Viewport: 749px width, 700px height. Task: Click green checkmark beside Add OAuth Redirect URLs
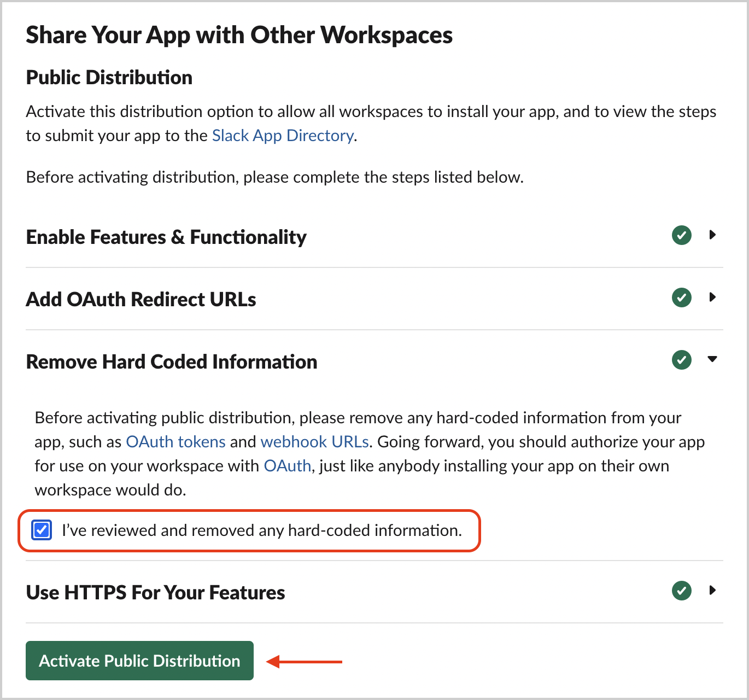[x=681, y=298]
